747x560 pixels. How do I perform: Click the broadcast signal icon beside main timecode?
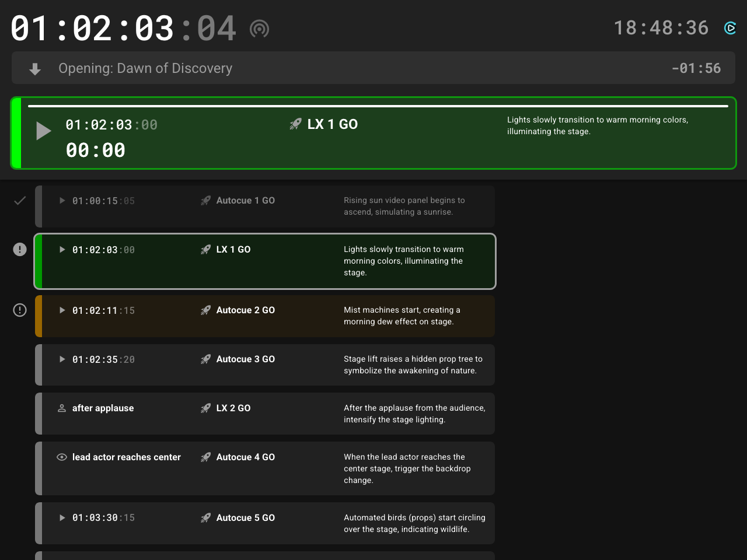tap(259, 29)
